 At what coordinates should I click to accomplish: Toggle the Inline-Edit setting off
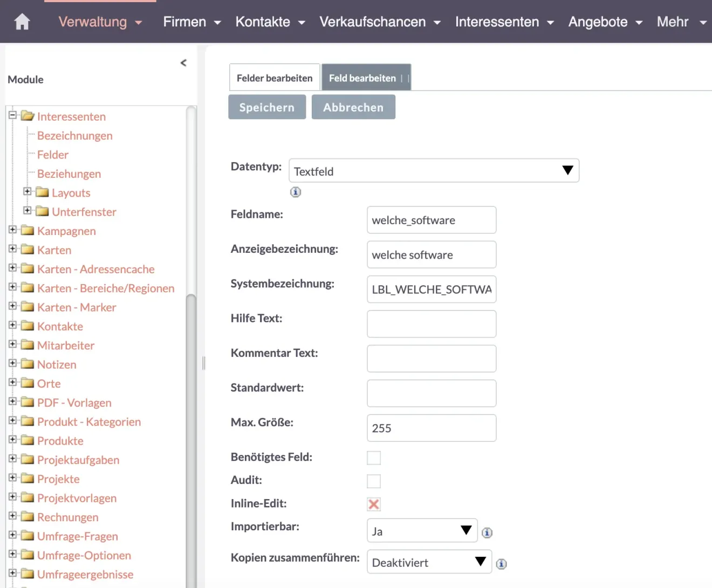click(x=374, y=504)
